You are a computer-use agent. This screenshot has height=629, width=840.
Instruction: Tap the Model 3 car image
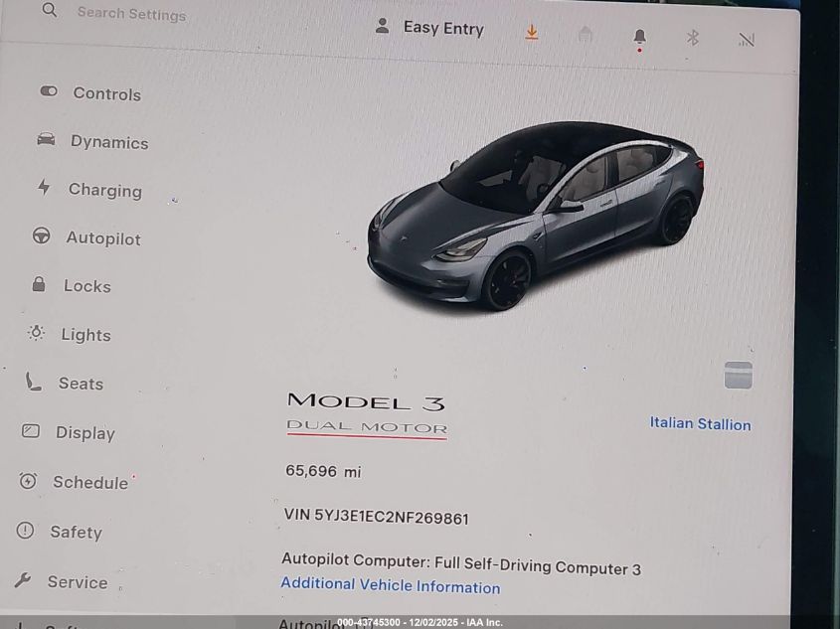pyautogui.click(x=535, y=216)
